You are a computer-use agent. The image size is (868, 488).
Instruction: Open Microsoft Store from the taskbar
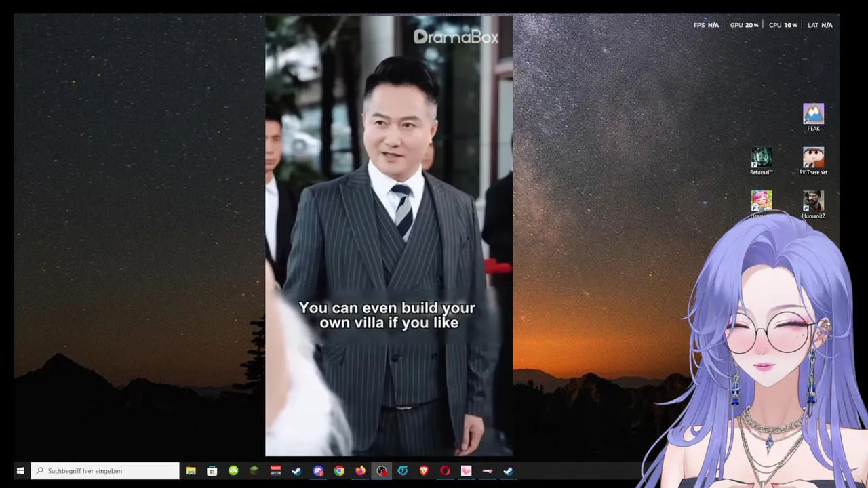click(212, 471)
